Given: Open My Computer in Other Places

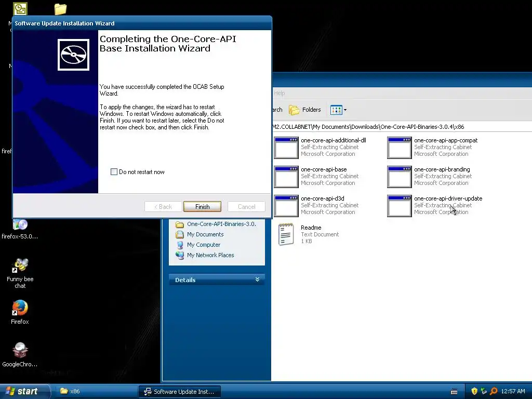Looking at the screenshot, I should point(204,245).
